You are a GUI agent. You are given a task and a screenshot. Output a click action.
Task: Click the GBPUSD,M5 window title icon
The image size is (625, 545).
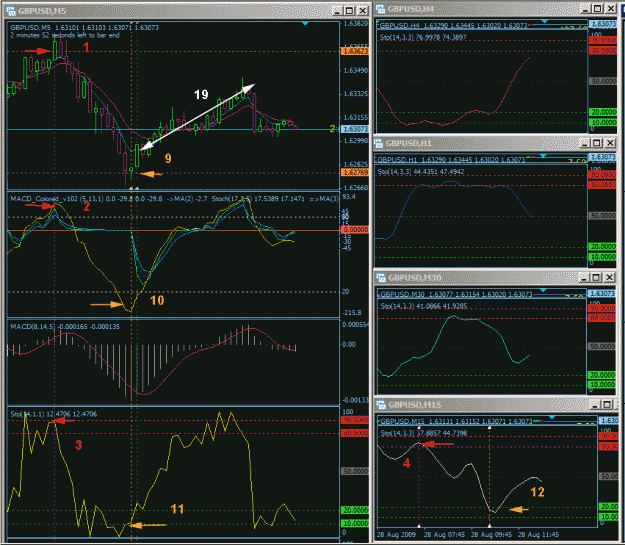coord(11,11)
